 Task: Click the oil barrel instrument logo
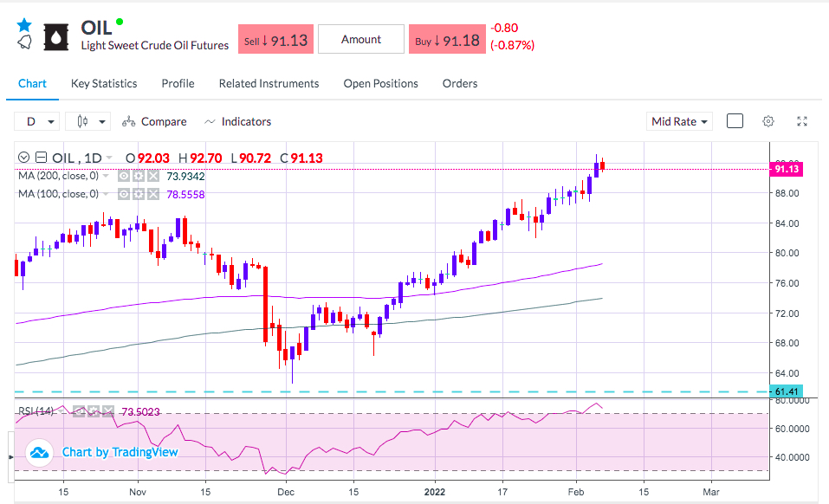pos(56,37)
